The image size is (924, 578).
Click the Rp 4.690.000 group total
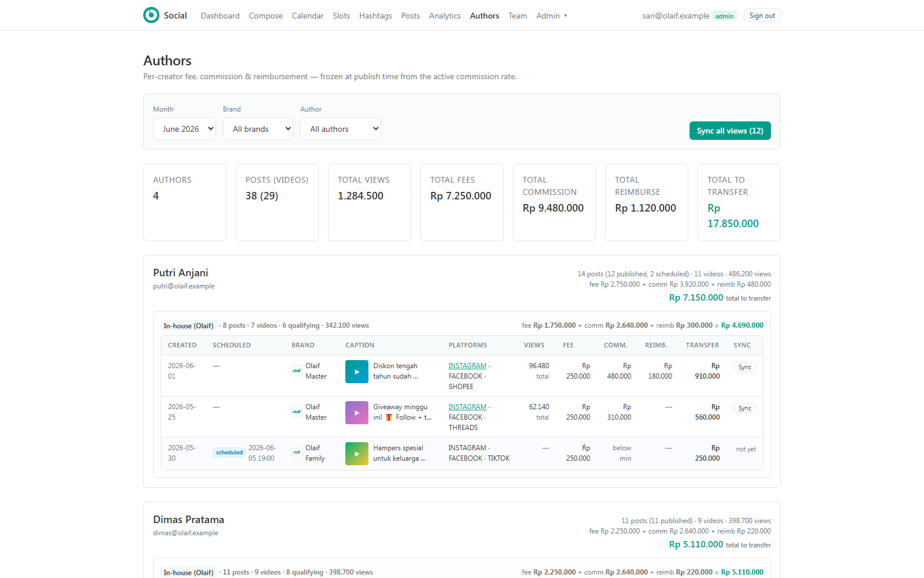(x=742, y=325)
